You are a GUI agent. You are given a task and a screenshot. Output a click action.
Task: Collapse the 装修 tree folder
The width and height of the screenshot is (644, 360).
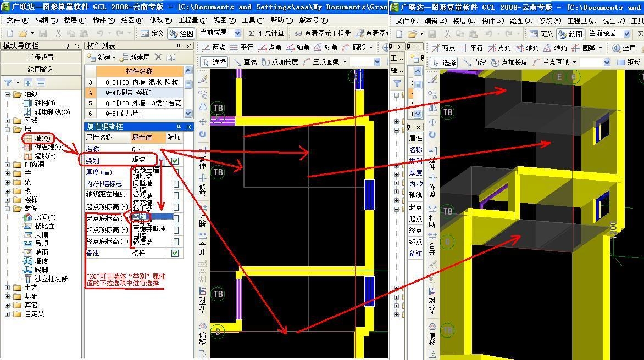coord(8,209)
